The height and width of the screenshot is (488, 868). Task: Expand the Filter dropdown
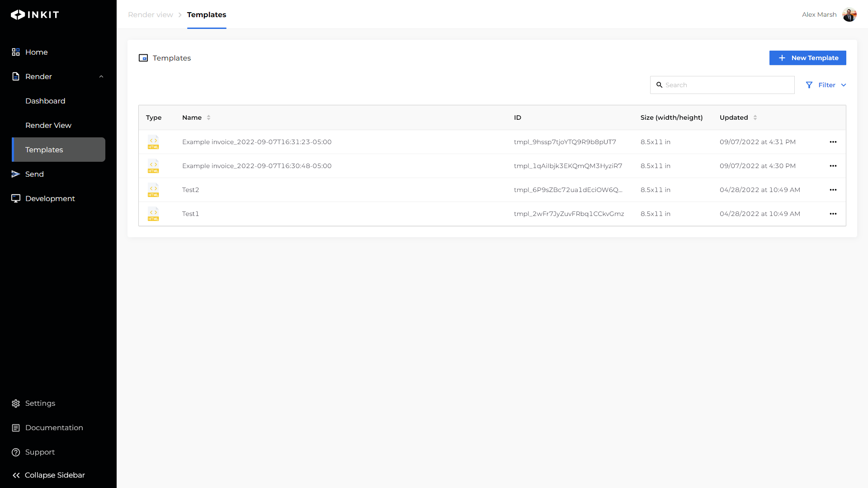point(826,85)
